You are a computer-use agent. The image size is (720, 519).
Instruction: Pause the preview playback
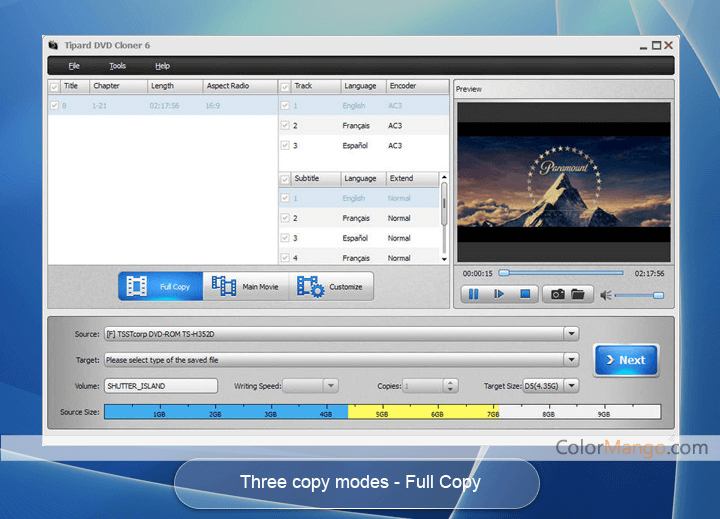pos(473,294)
